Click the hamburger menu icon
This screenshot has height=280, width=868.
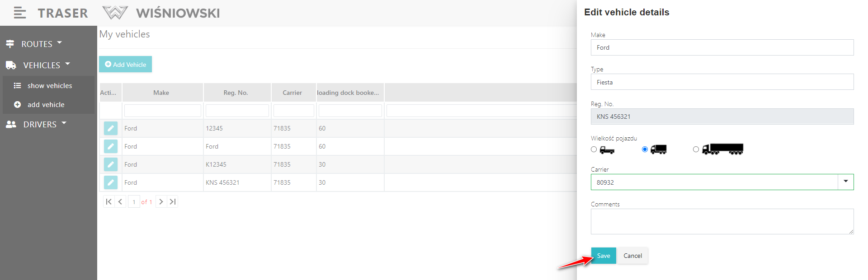click(19, 13)
